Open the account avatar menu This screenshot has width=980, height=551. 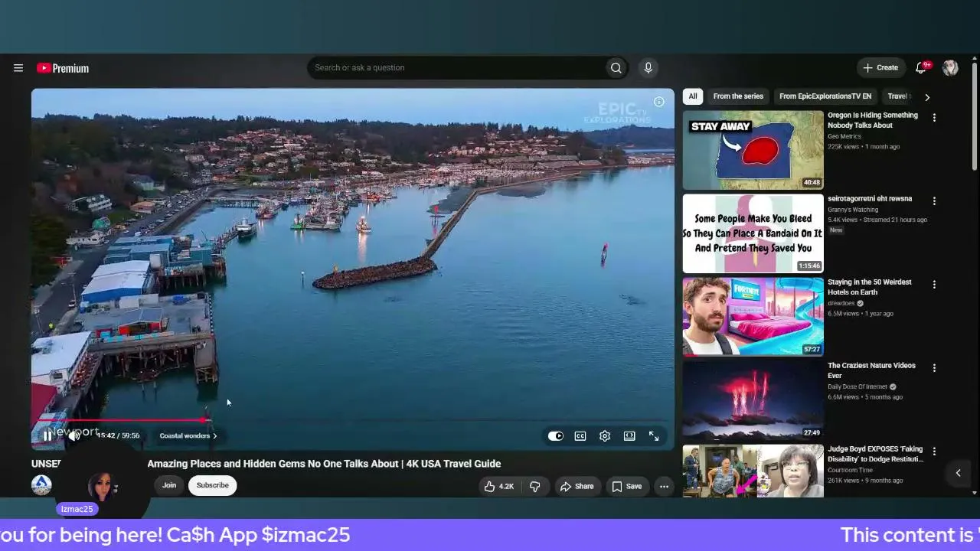pyautogui.click(x=950, y=68)
